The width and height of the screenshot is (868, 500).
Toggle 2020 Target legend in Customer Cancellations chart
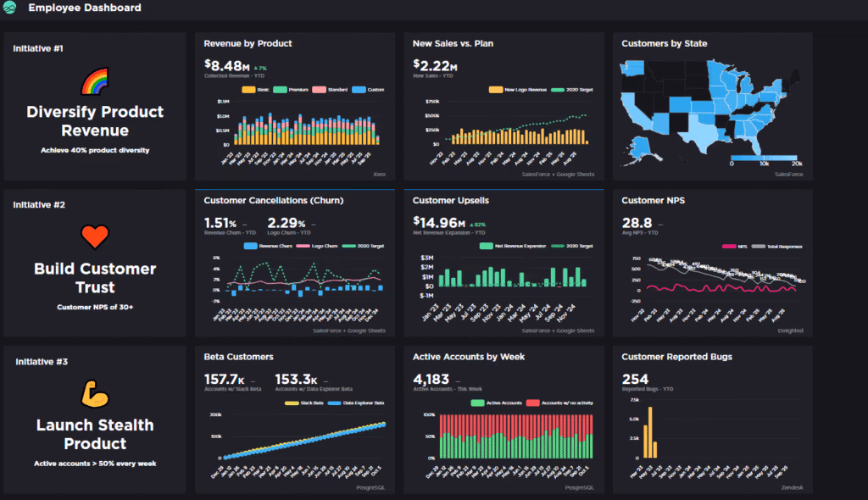click(x=363, y=246)
